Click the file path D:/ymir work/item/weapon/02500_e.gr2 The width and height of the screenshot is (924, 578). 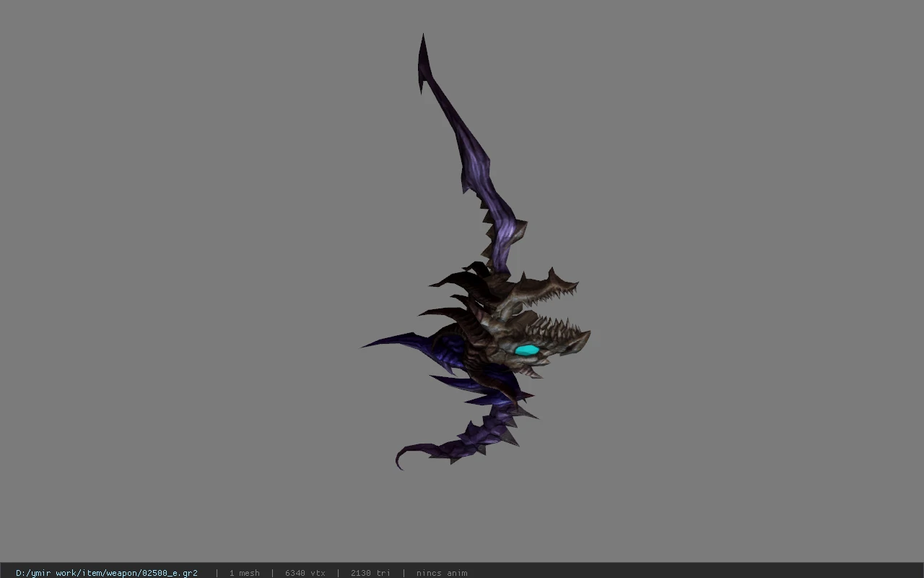pos(107,573)
